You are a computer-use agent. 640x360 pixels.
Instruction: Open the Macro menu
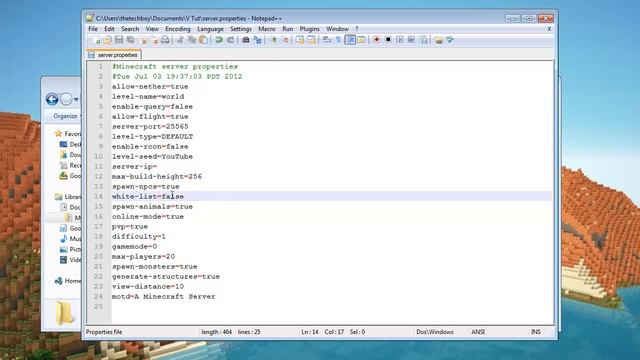[x=267, y=29]
